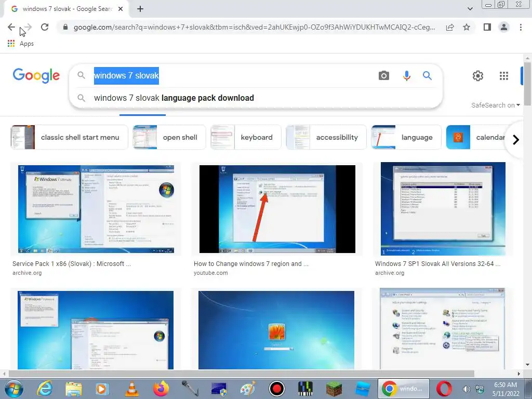Launch Internet Explorer from taskbar
This screenshot has width=532, height=399.
click(45, 389)
